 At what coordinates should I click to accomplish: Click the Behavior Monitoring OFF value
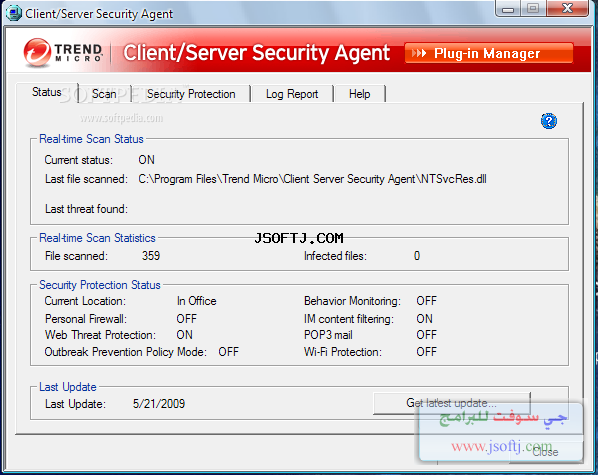426,301
